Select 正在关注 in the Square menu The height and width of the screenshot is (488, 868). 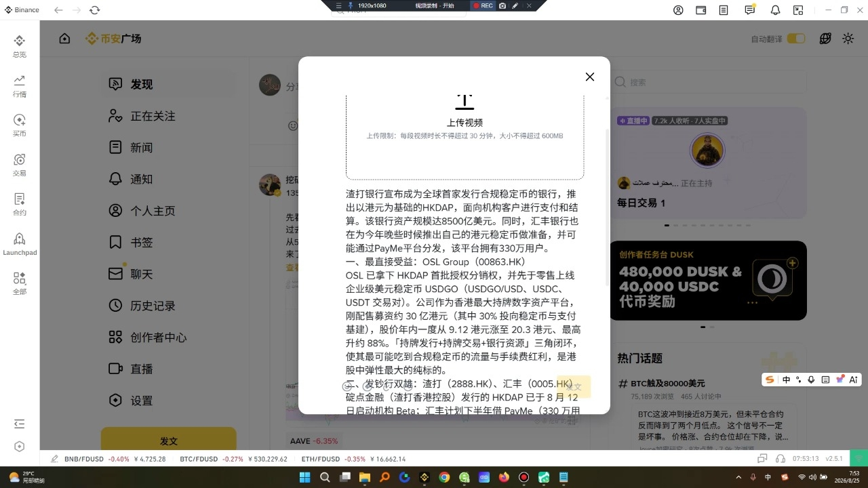pyautogui.click(x=169, y=116)
